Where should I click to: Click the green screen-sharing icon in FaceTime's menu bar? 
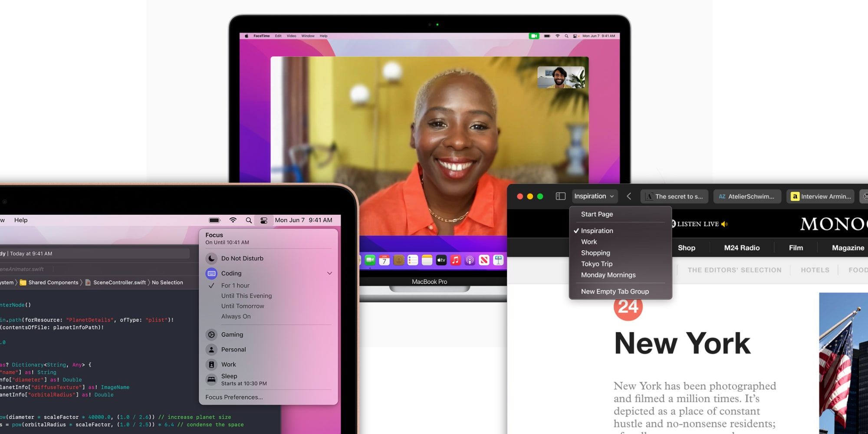point(534,36)
